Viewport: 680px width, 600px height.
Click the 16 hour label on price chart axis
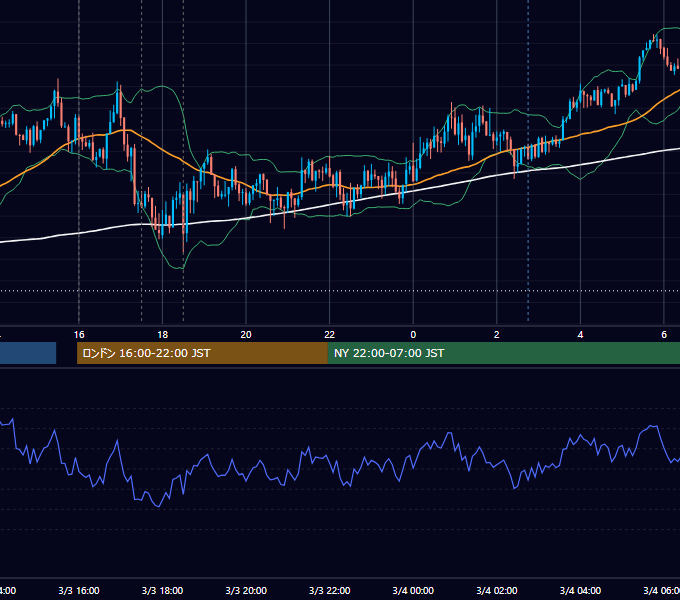[79, 335]
